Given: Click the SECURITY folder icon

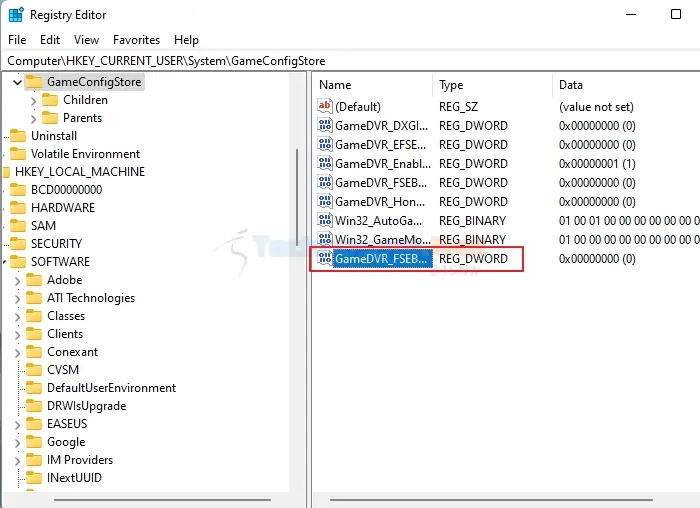Looking at the screenshot, I should (18, 244).
